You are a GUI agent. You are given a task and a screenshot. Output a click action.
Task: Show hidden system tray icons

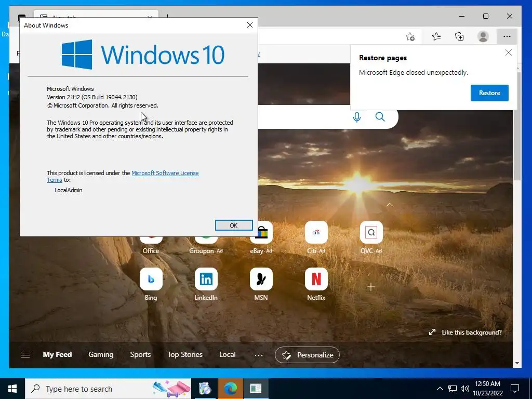point(440,389)
